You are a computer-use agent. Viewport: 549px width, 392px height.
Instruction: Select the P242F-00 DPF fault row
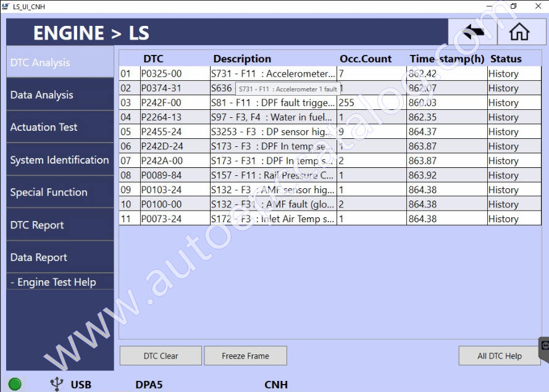(162, 103)
